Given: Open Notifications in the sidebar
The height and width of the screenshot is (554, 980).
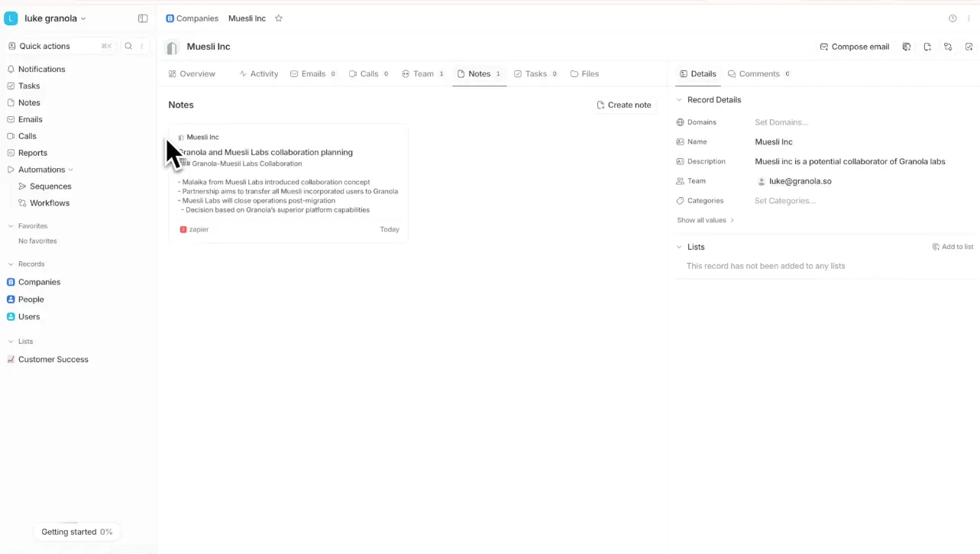Looking at the screenshot, I should (41, 70).
